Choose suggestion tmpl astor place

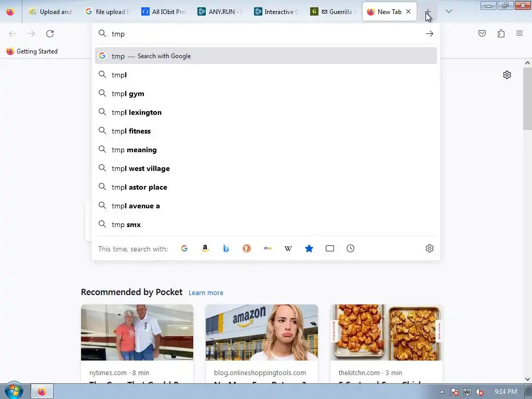click(x=265, y=187)
